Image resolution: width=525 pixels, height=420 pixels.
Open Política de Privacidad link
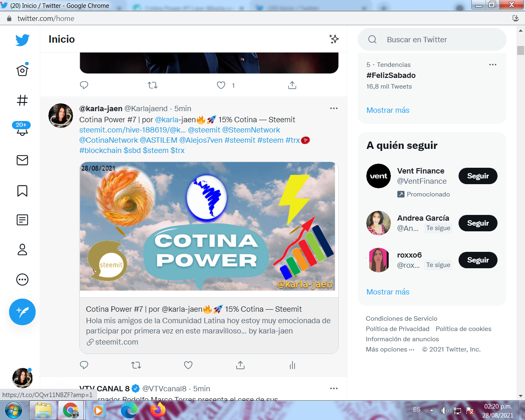tap(397, 329)
